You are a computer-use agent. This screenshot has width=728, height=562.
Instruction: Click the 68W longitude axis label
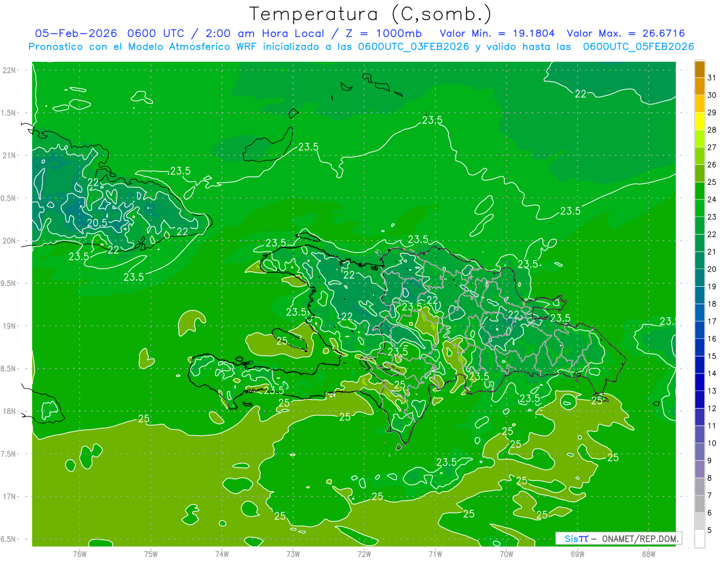[649, 554]
